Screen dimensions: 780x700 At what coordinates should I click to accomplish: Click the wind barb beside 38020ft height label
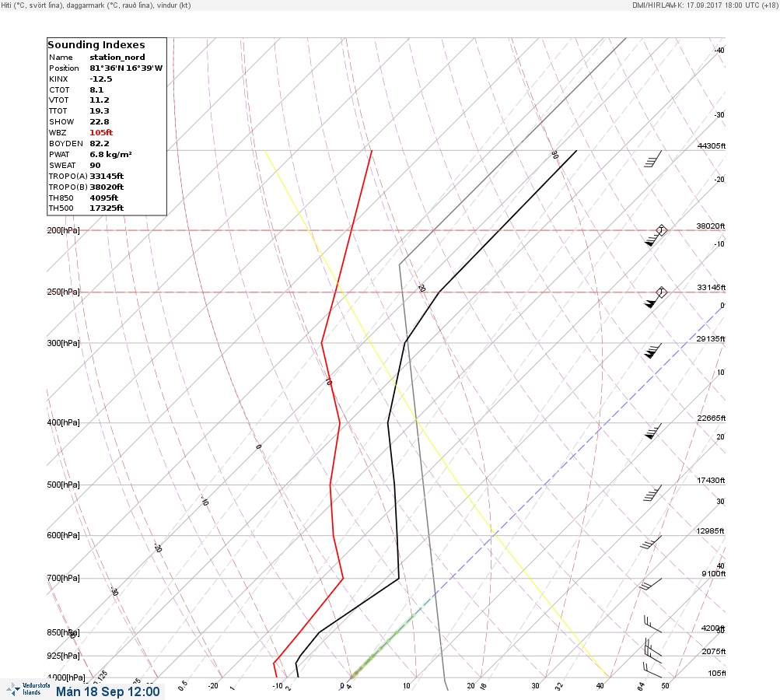pyautogui.click(x=652, y=237)
